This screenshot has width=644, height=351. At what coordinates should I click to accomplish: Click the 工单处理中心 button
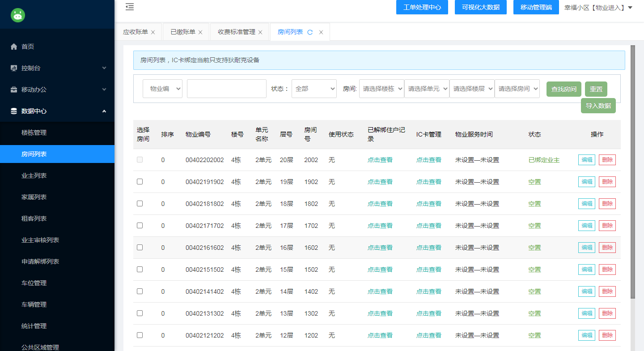coord(422,7)
